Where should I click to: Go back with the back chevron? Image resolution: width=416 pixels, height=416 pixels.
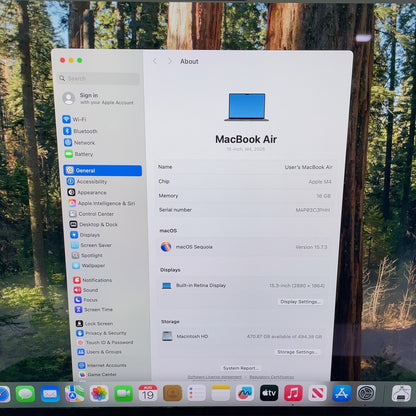click(x=155, y=61)
